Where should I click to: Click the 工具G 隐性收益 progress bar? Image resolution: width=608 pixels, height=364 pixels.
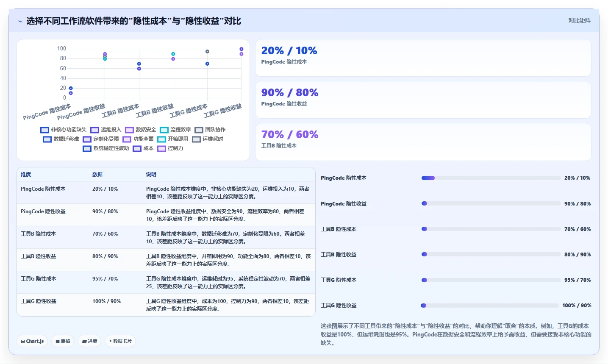[490, 305]
